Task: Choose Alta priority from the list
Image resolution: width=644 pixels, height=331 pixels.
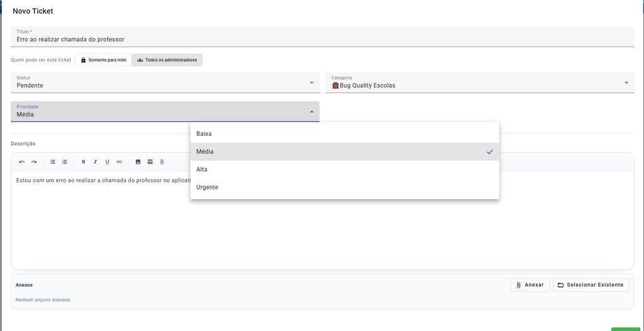Action: tap(345, 169)
